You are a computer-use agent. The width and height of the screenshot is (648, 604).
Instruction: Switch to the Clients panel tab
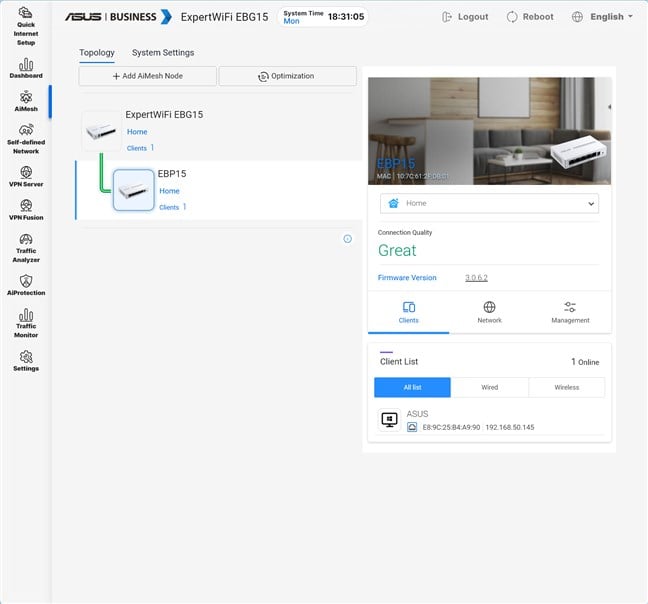click(408, 312)
